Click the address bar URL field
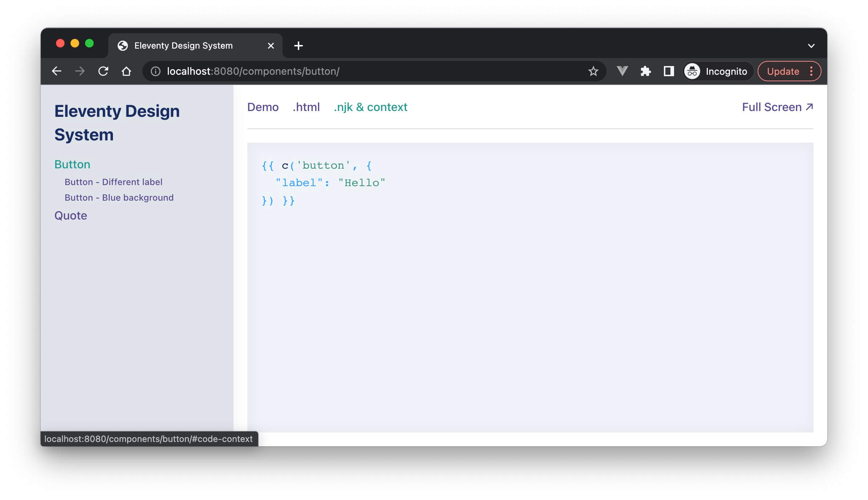This screenshot has width=868, height=500. 374,71
